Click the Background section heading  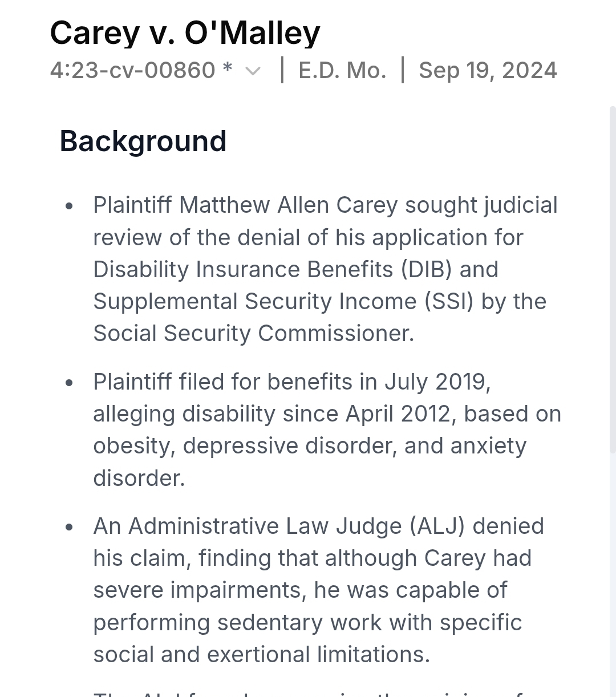tap(143, 141)
